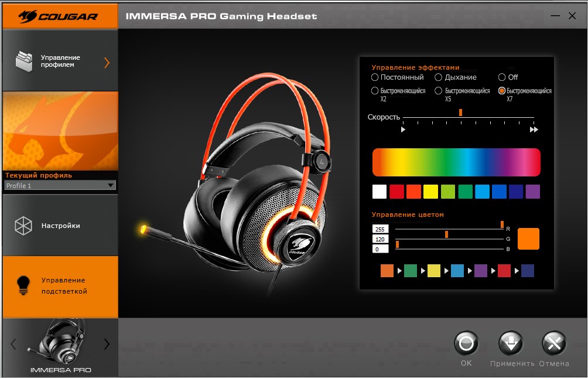Click the R channel slider handle

502,224
